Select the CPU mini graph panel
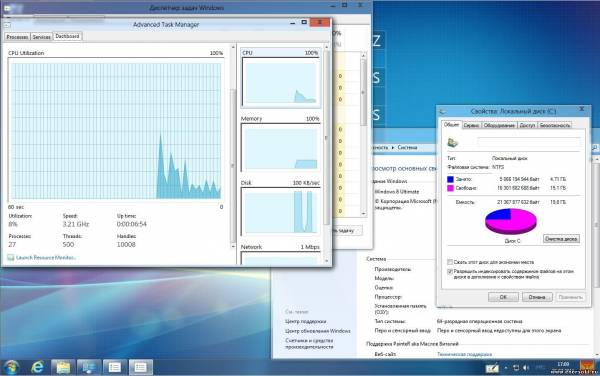 [x=280, y=78]
